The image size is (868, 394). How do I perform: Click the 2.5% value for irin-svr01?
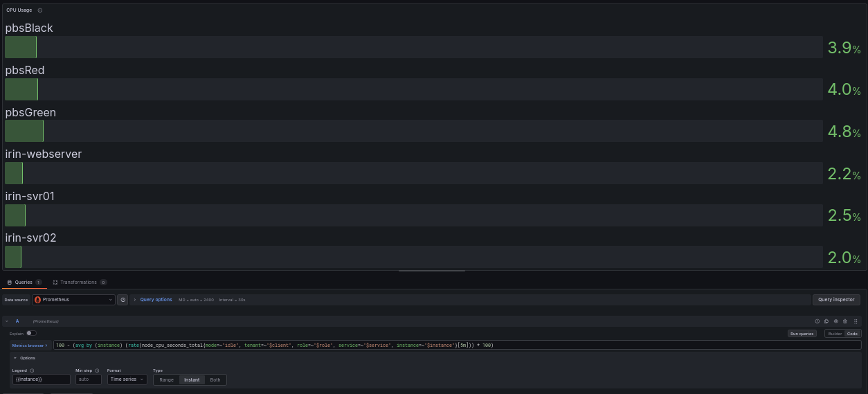click(844, 216)
